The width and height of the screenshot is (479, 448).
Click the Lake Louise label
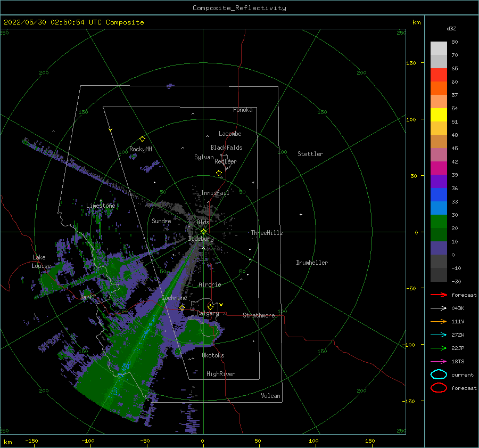click(x=41, y=262)
